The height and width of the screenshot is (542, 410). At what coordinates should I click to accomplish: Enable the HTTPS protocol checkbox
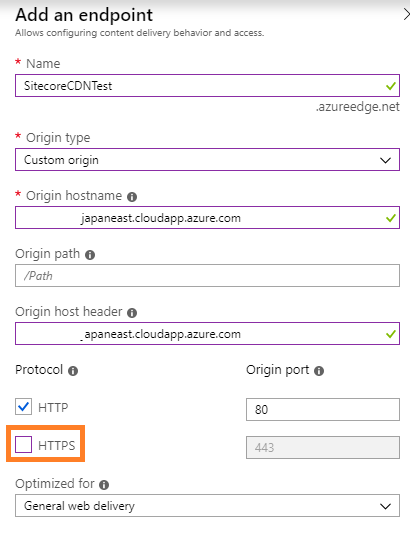(x=24, y=445)
